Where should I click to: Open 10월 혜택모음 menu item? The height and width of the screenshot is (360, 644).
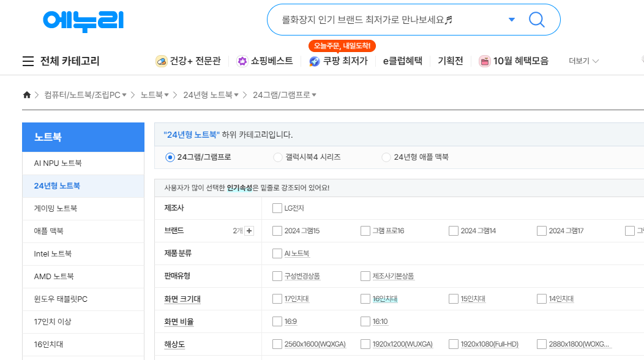[520, 61]
